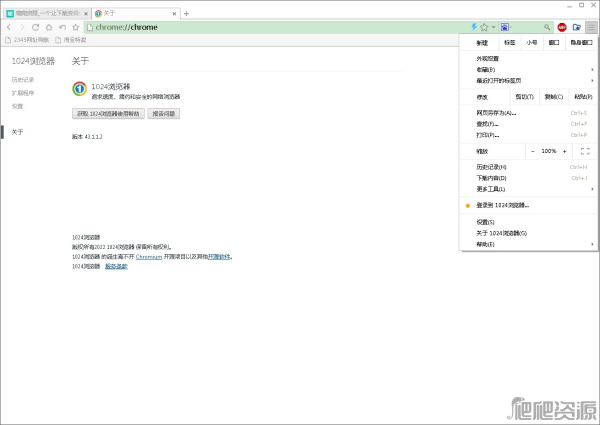This screenshot has width=600, height=425.
Task: Open dropdown arrow next to the bookmark star
Action: click(x=495, y=27)
